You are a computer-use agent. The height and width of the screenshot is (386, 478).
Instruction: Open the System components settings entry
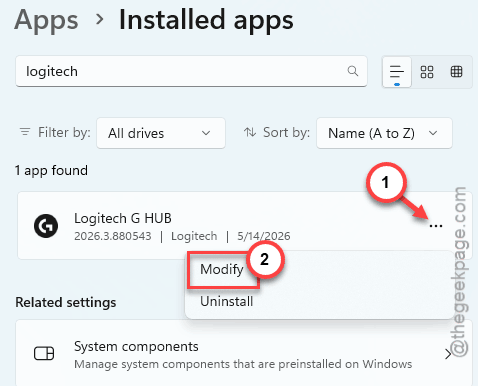click(244, 353)
